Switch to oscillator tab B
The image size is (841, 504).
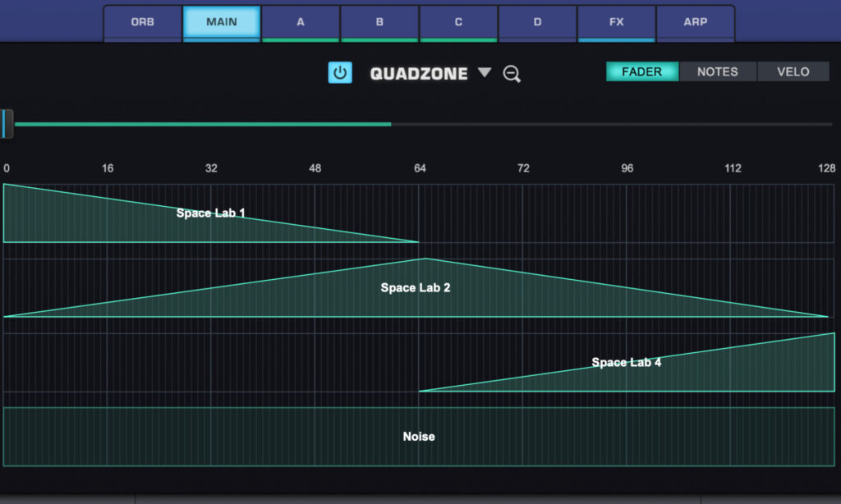[379, 22]
